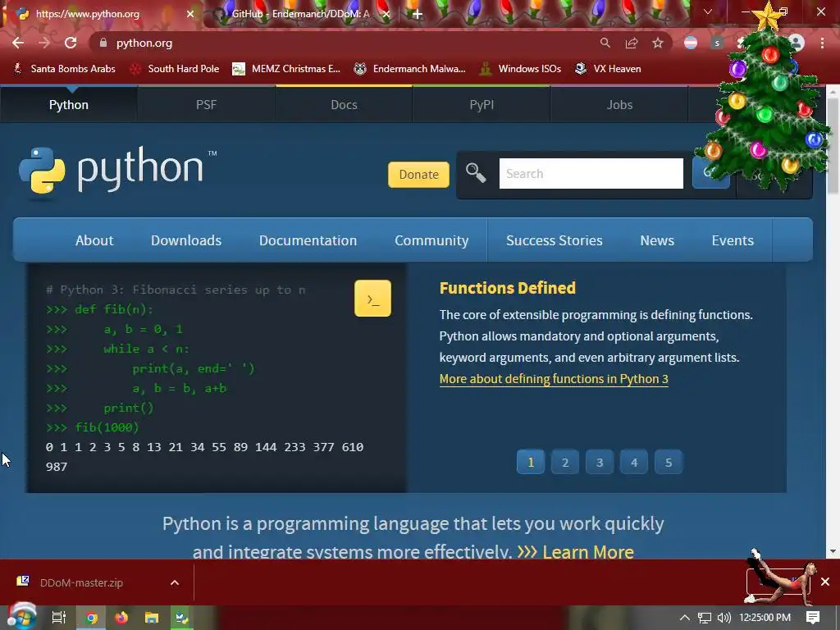Open the tab search chevron dropdown
840x630 pixels.
pos(708,11)
